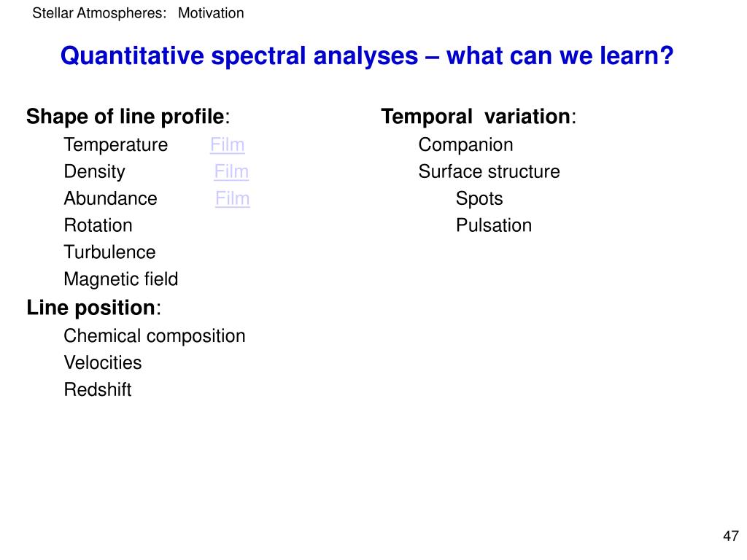747x560 pixels.
Task: Open the Film link beside Abundance
Action: tap(232, 199)
